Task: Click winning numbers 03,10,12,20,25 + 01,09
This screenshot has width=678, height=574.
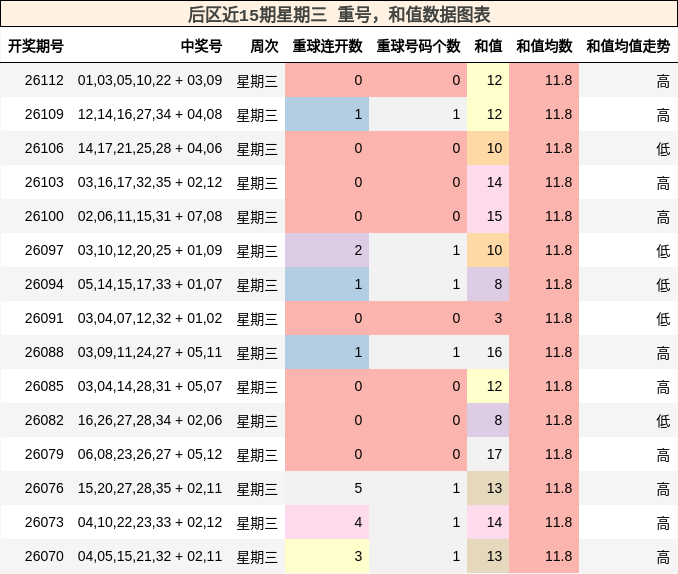Action: click(150, 250)
